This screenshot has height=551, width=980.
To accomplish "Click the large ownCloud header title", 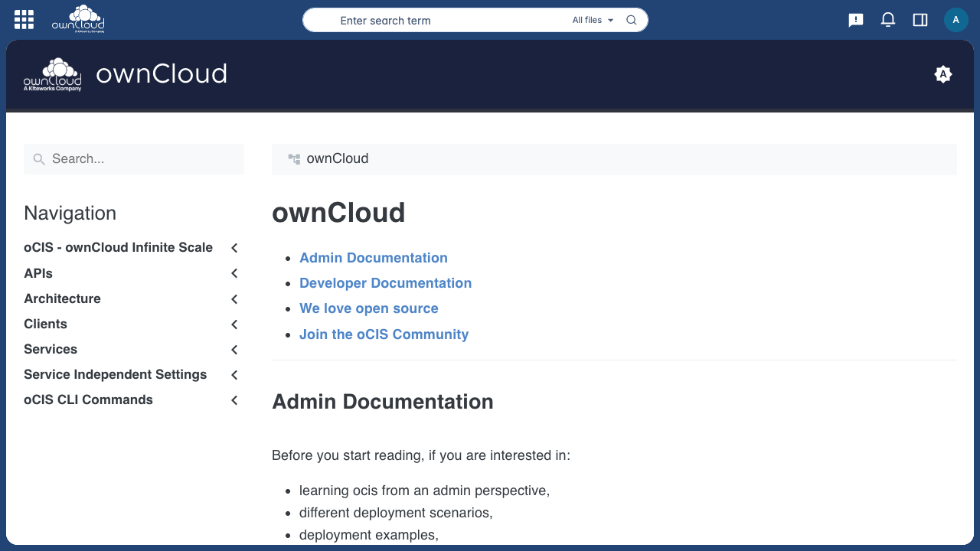I will (x=162, y=74).
